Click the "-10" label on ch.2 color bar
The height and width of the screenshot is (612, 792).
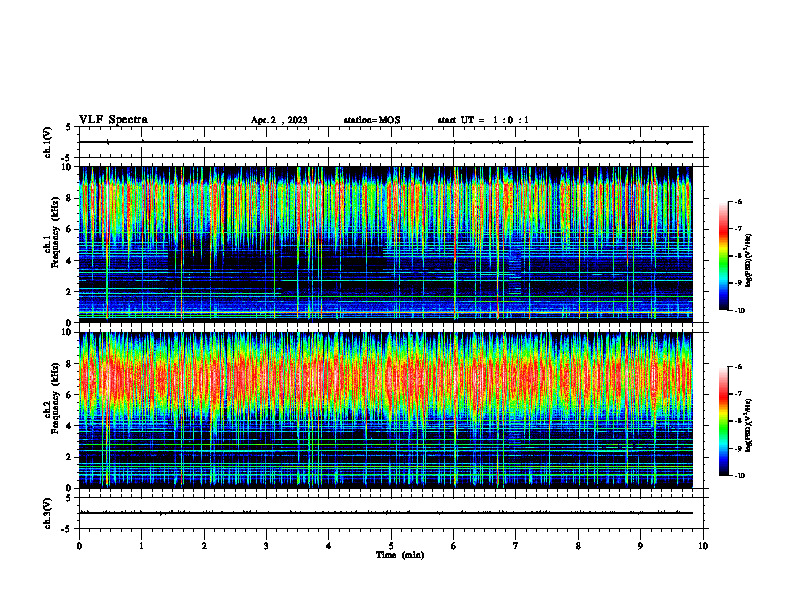click(740, 476)
